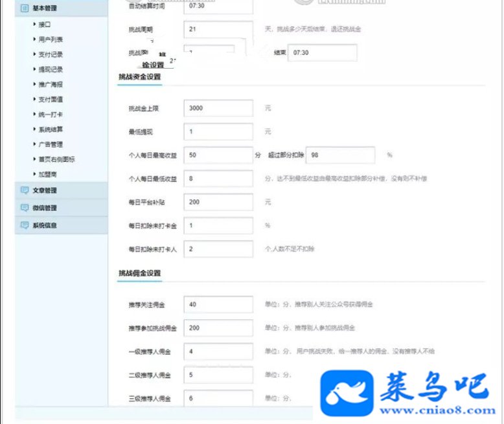Click the 微信管理 chat bubble icon
Viewport: 504px width, 424px height.
coord(25,208)
